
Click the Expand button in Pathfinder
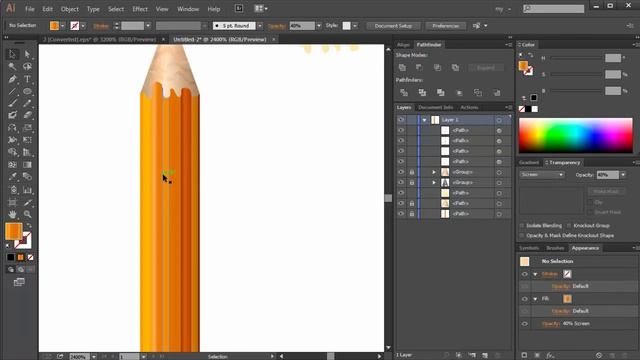486,68
